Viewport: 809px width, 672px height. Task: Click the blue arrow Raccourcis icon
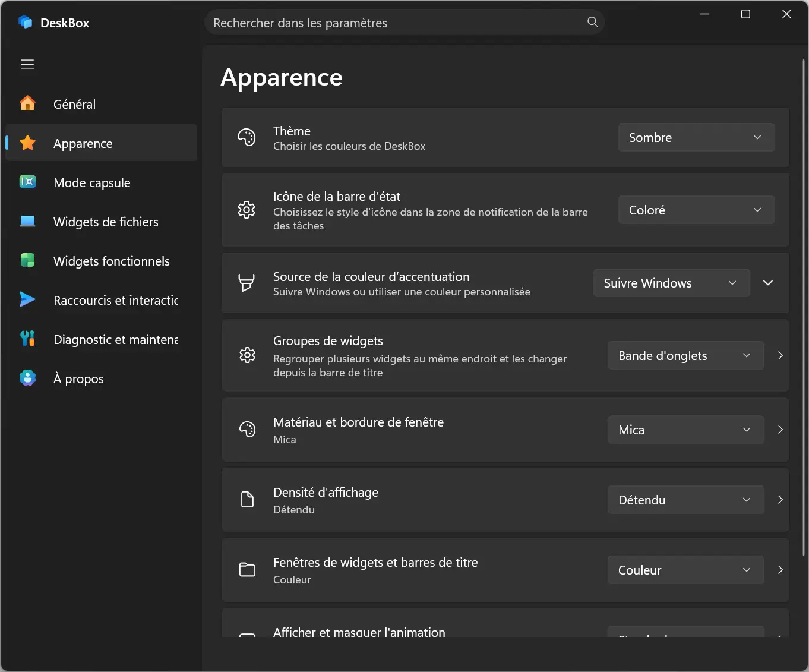point(28,299)
